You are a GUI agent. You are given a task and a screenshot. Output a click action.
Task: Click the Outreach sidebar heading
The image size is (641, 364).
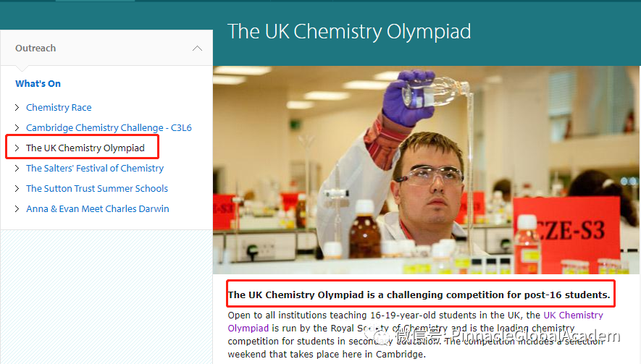pos(35,48)
